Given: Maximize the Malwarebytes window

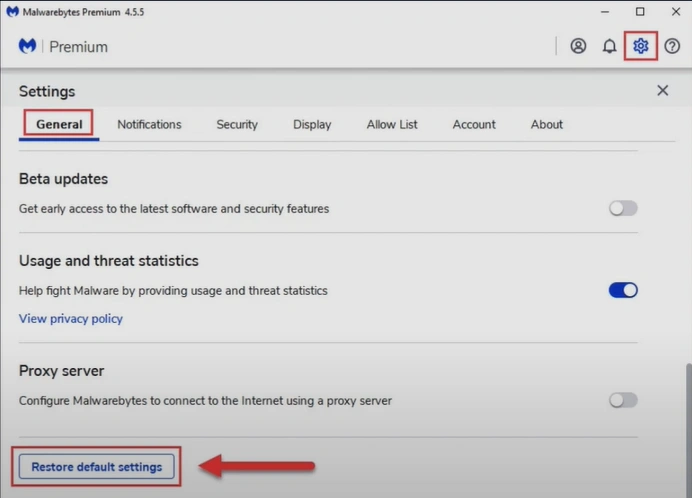Looking at the screenshot, I should [x=640, y=12].
